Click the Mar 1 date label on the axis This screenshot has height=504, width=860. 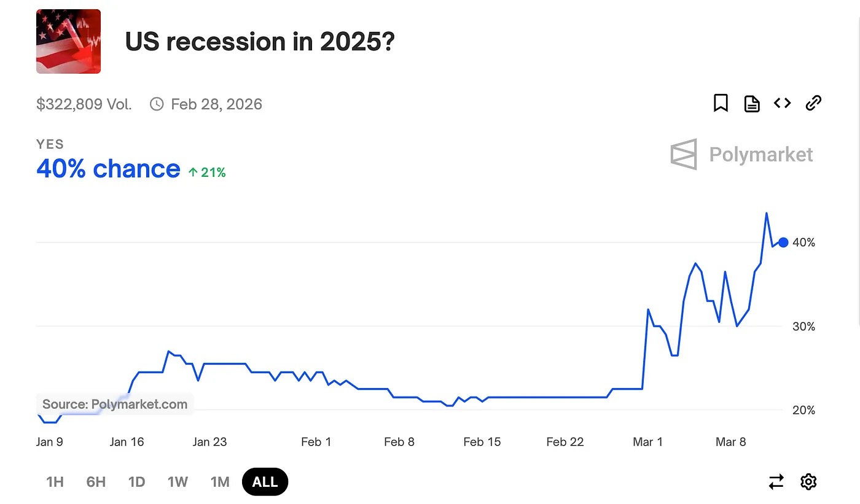click(648, 442)
